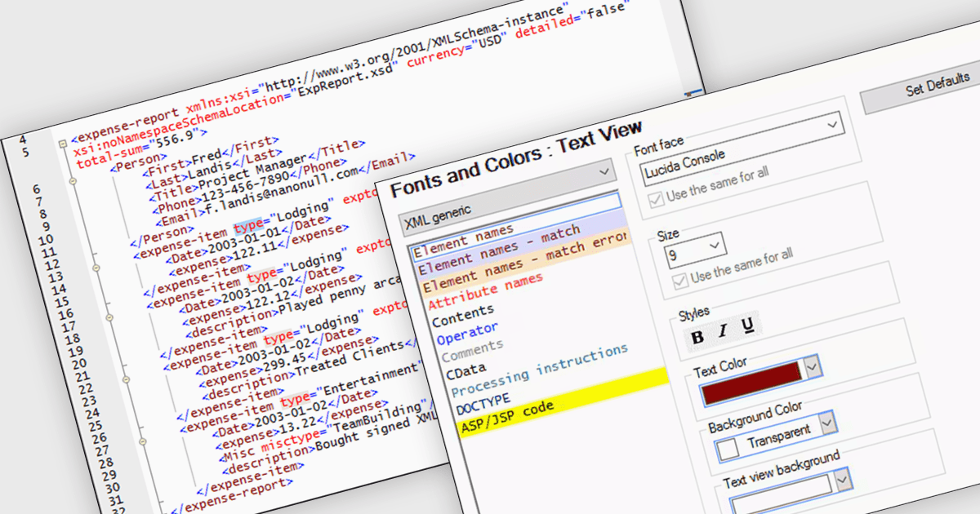Toggle italic style button
The width and height of the screenshot is (980, 514).
click(x=723, y=332)
